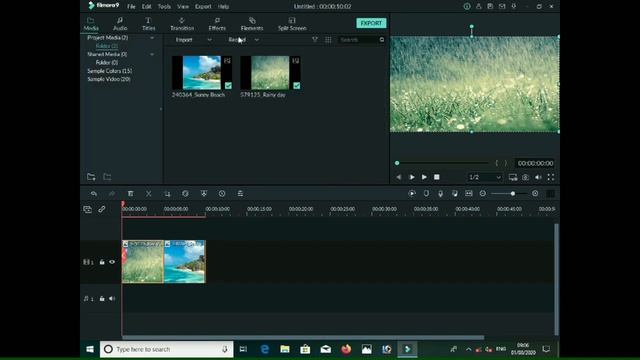
Task: Switch to the Effects tab
Action: [217, 24]
